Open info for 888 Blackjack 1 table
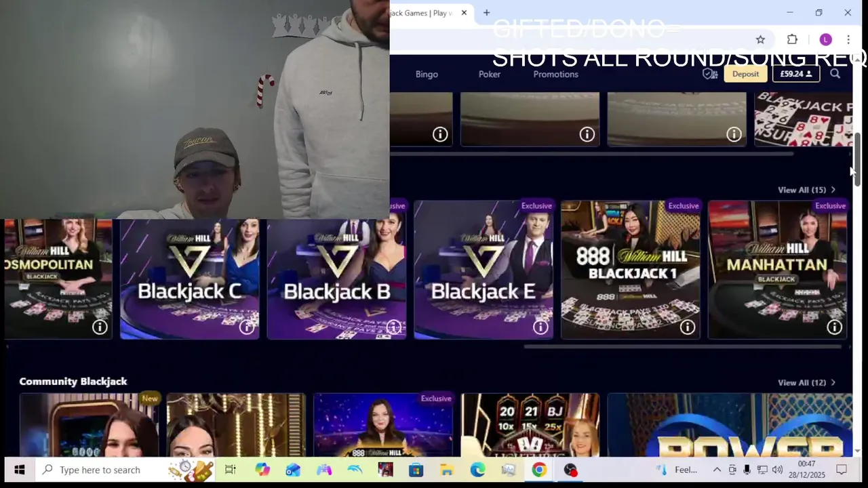 (688, 327)
